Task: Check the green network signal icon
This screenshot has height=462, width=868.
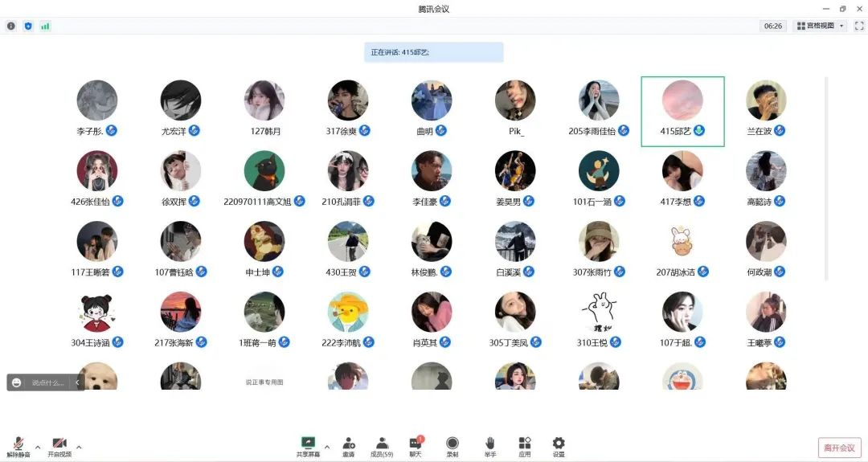Action: 45,26
